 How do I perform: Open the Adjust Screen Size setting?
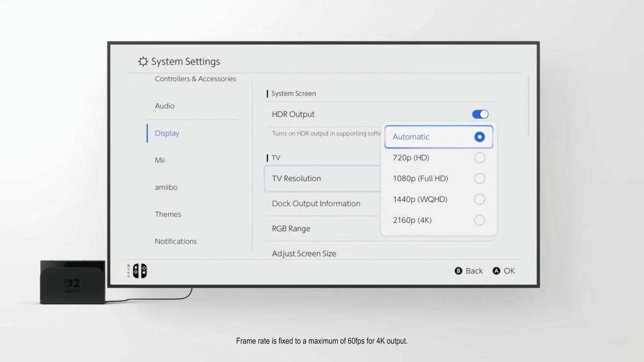pyautogui.click(x=304, y=253)
